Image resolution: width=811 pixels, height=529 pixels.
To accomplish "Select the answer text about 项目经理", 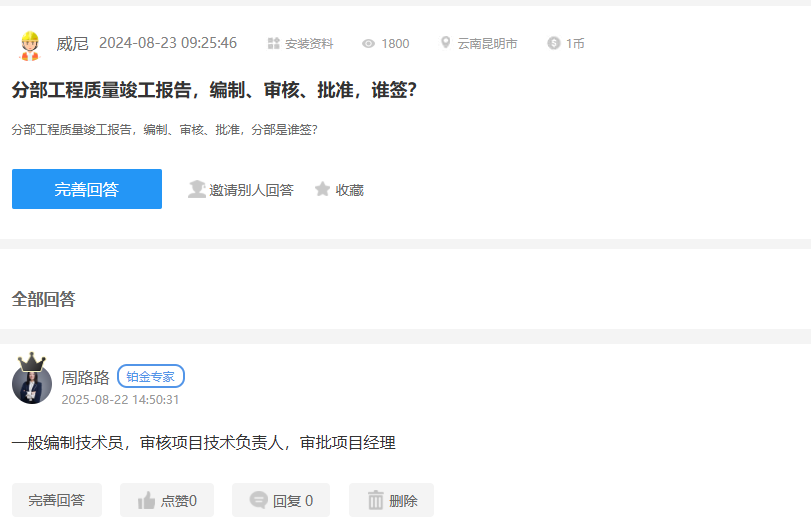I will tap(204, 443).
